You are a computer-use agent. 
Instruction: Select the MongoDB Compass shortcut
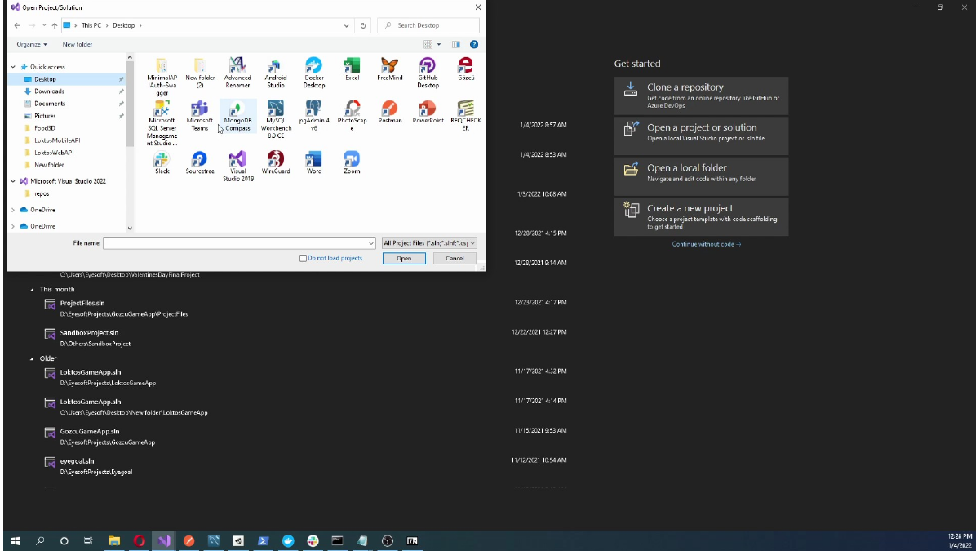tap(237, 115)
